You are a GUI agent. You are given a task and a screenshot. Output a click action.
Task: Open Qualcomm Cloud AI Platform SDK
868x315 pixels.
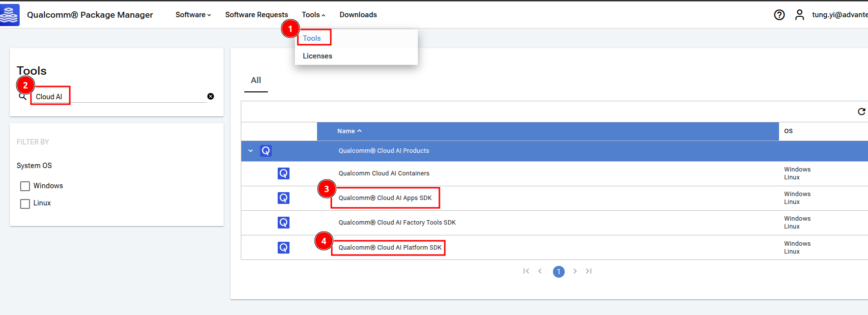390,248
